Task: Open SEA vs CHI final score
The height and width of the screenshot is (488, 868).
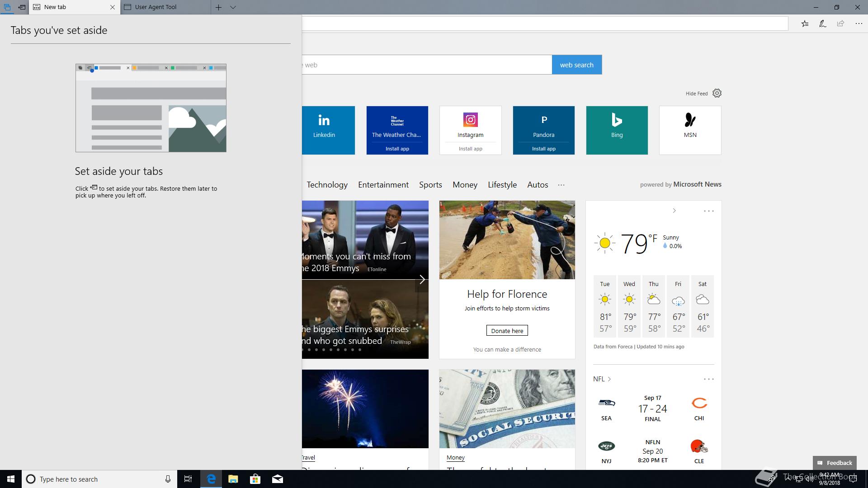Action: 652,408
